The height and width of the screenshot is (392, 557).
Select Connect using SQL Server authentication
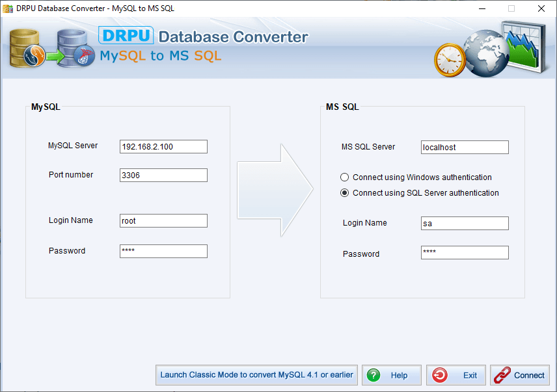tap(420, 192)
